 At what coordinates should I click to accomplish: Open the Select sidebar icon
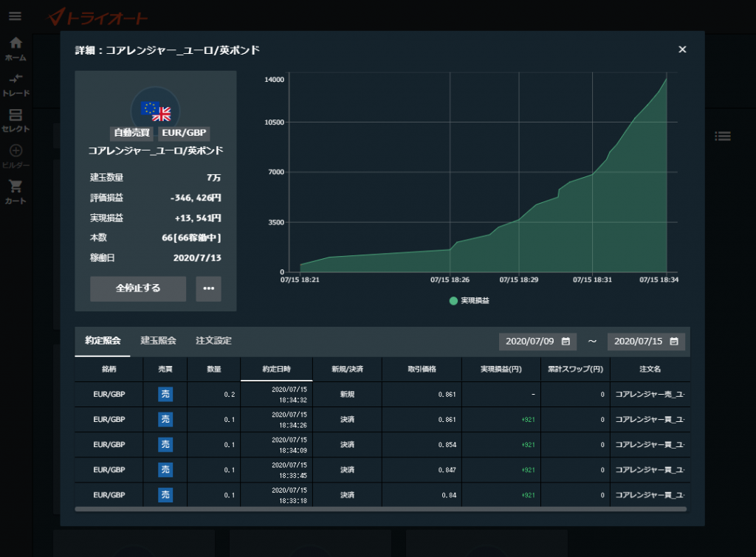click(x=16, y=120)
